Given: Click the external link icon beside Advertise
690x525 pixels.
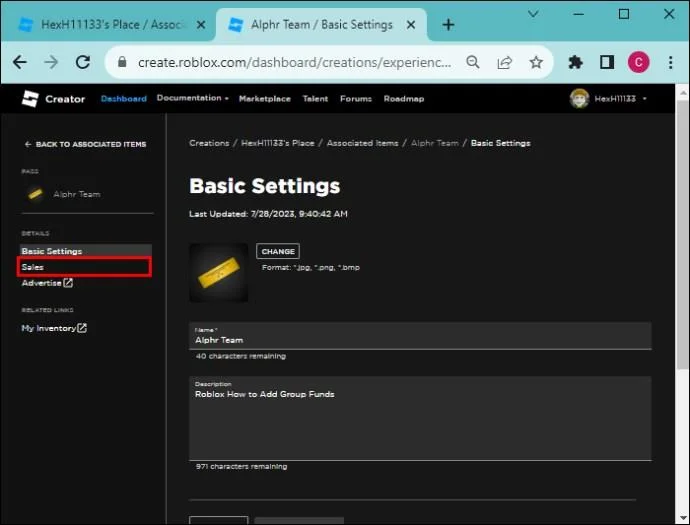Looking at the screenshot, I should coord(68,283).
